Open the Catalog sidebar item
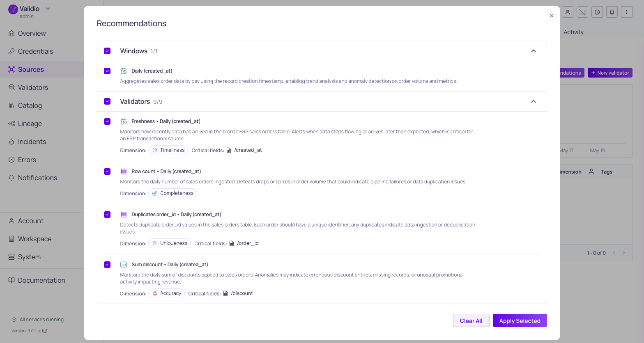Screen dimensions: 644x343 (30, 105)
